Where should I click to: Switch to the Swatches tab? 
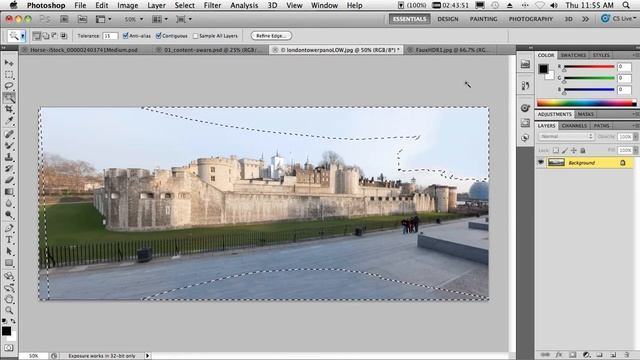[x=573, y=55]
